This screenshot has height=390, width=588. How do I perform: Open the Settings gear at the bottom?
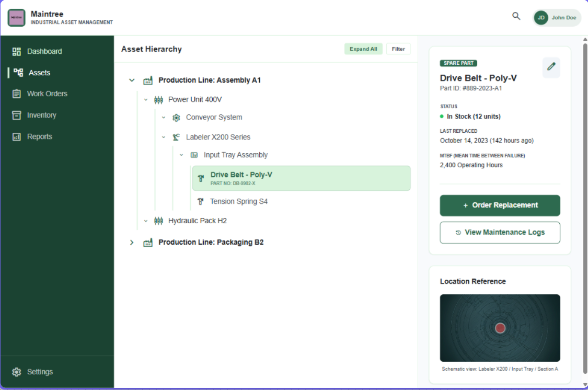(16, 372)
